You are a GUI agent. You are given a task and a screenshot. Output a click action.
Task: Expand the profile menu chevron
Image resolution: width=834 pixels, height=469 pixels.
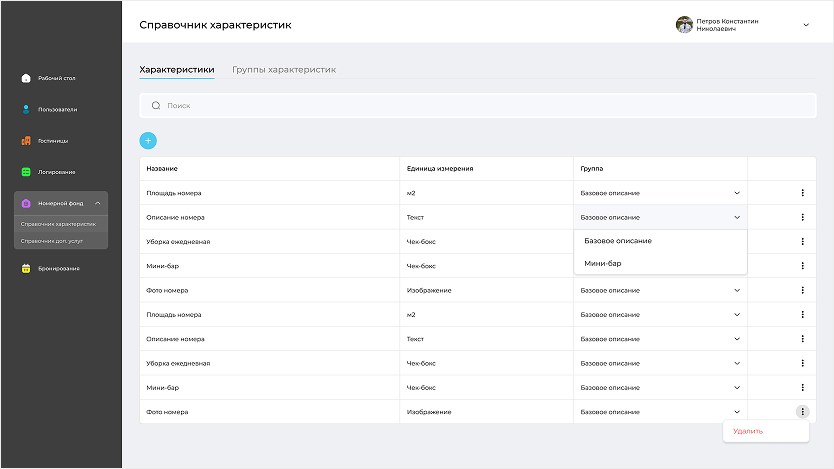click(x=806, y=25)
